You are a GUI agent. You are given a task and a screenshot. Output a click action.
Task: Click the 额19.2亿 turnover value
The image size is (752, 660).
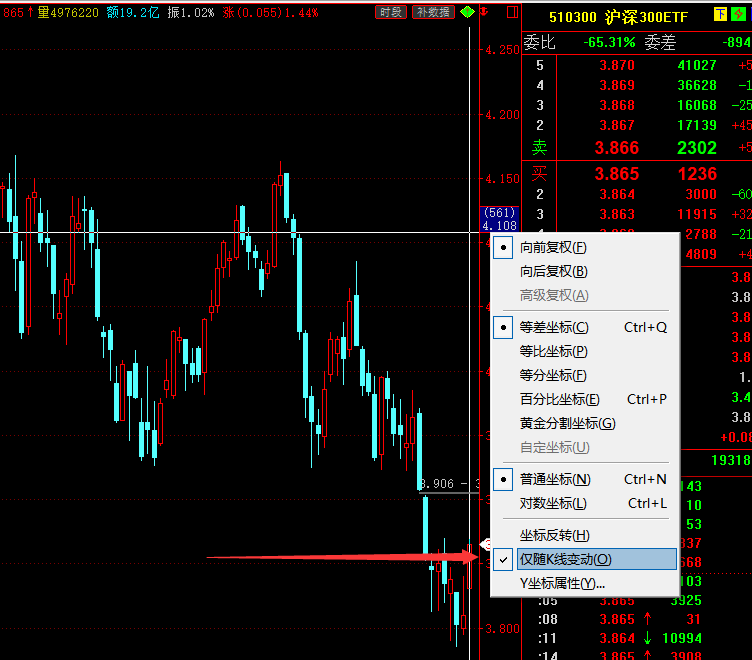click(133, 12)
